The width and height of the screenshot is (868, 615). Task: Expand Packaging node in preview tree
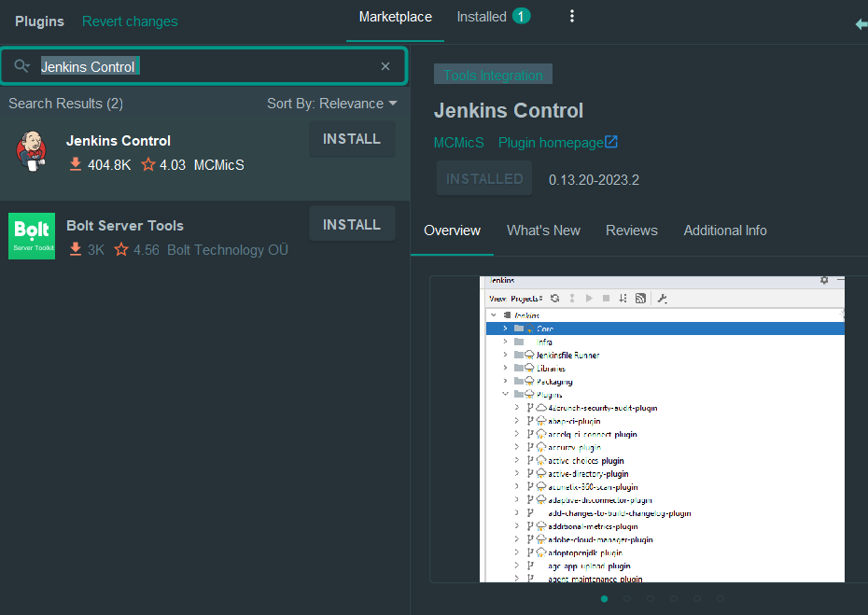tap(505, 381)
